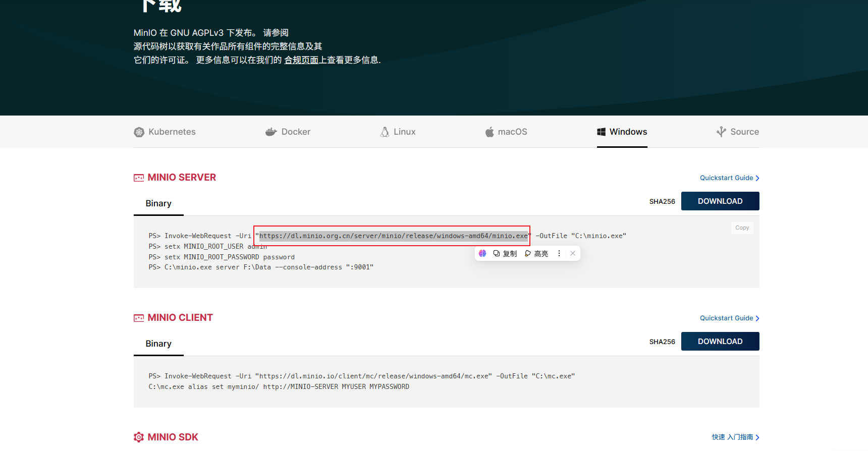Switch to the Docker tab
This screenshot has height=451, width=868.
(288, 132)
